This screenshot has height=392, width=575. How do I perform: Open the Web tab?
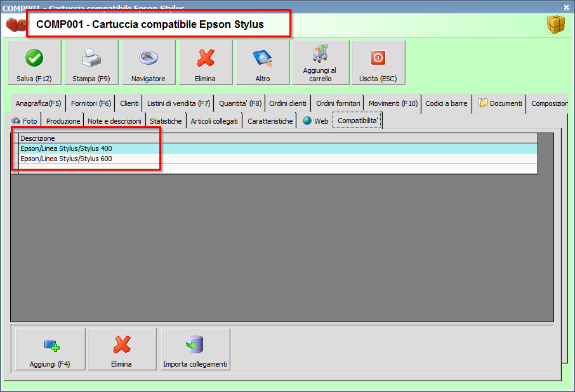[315, 121]
